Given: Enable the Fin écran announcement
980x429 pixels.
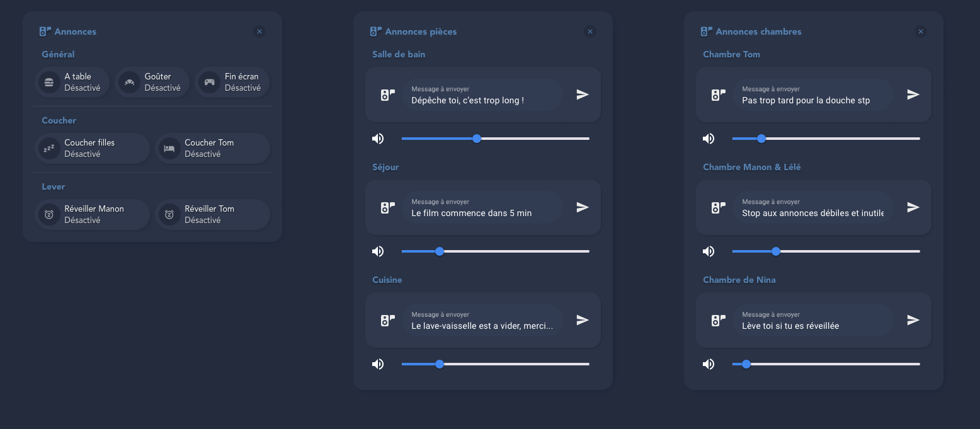Looking at the screenshot, I should [232, 82].
